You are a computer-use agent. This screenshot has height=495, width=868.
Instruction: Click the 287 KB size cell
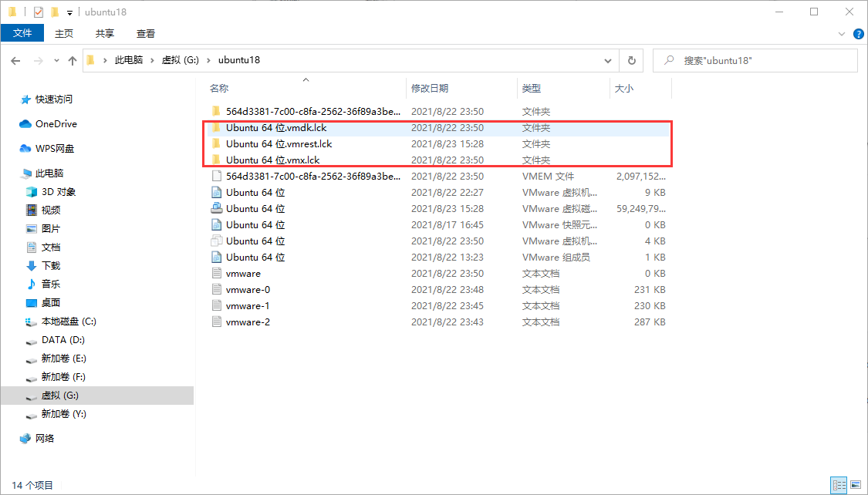coord(650,322)
